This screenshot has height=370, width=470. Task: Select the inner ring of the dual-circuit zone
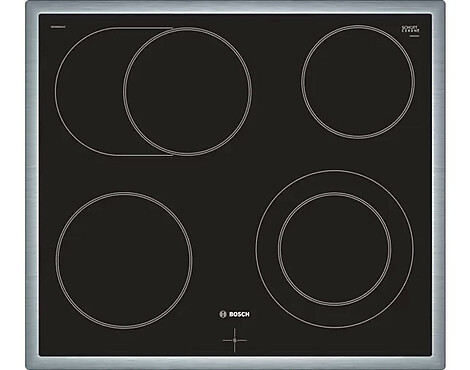(335, 249)
